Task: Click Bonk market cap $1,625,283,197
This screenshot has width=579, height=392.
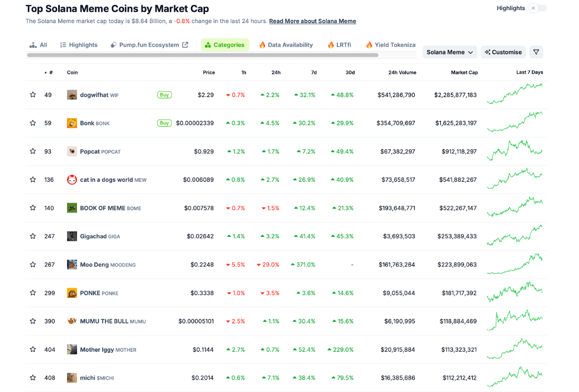Action: tap(456, 123)
